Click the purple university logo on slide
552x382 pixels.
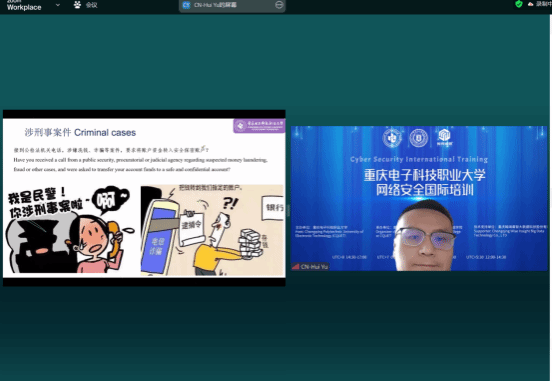pyautogui.click(x=259, y=126)
